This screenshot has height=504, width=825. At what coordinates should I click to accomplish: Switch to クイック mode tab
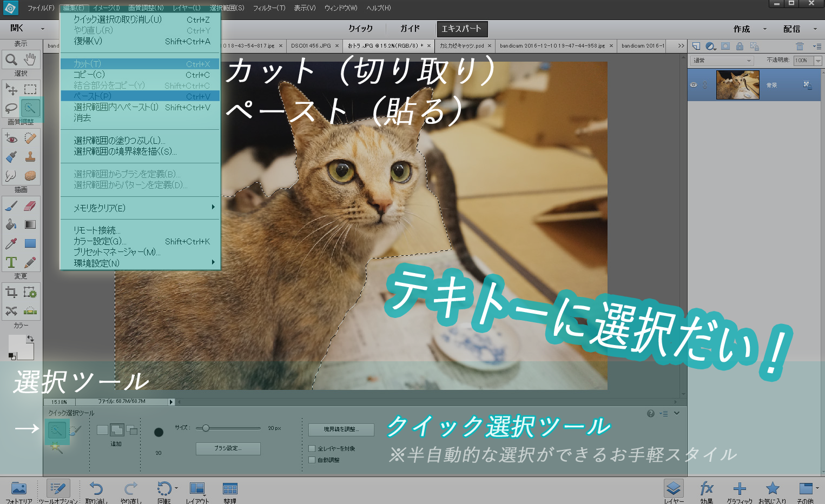coord(360,29)
